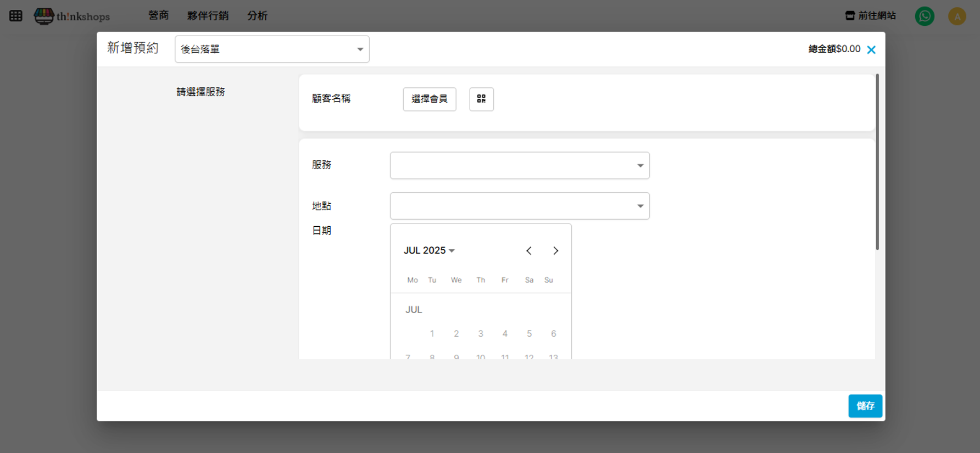Click the 選擇會員 button
The image size is (980, 453).
(429, 99)
